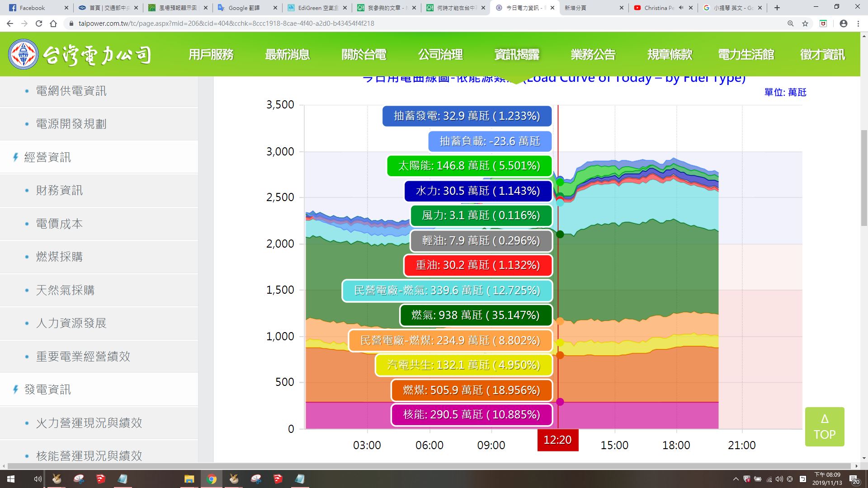Open the Chrome profile avatar

click(x=844, y=23)
